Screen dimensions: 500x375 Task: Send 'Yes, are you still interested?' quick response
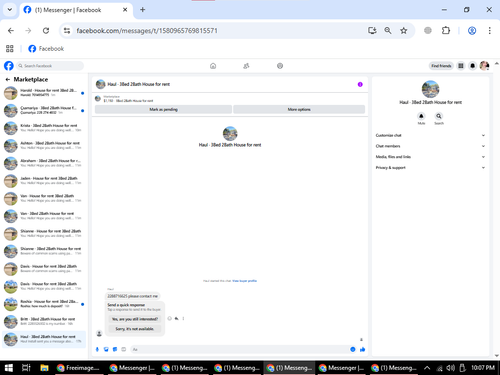[135, 319]
